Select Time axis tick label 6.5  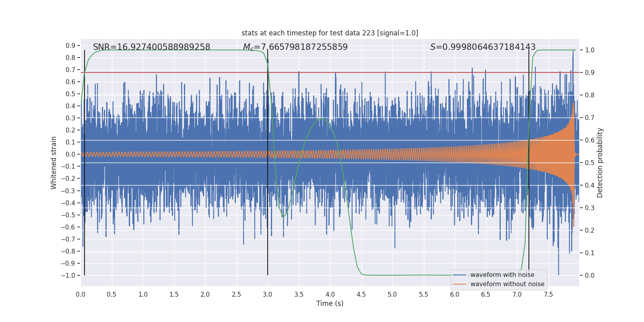coord(486,295)
